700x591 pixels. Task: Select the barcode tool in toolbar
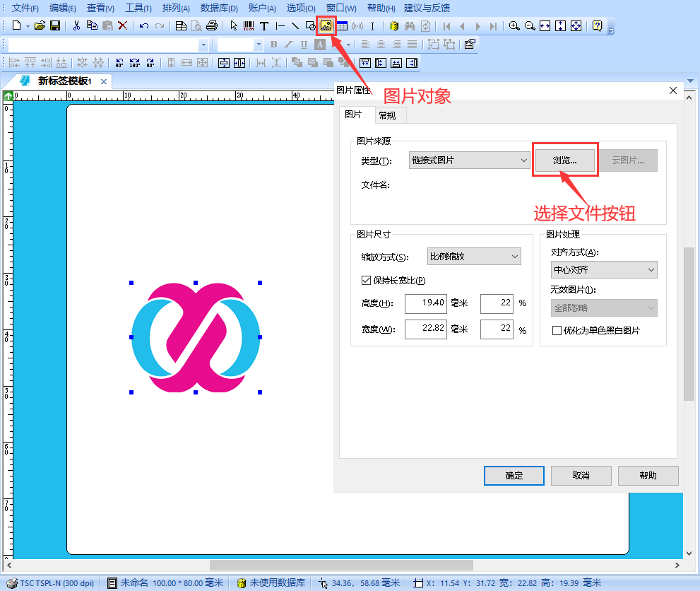[247, 25]
